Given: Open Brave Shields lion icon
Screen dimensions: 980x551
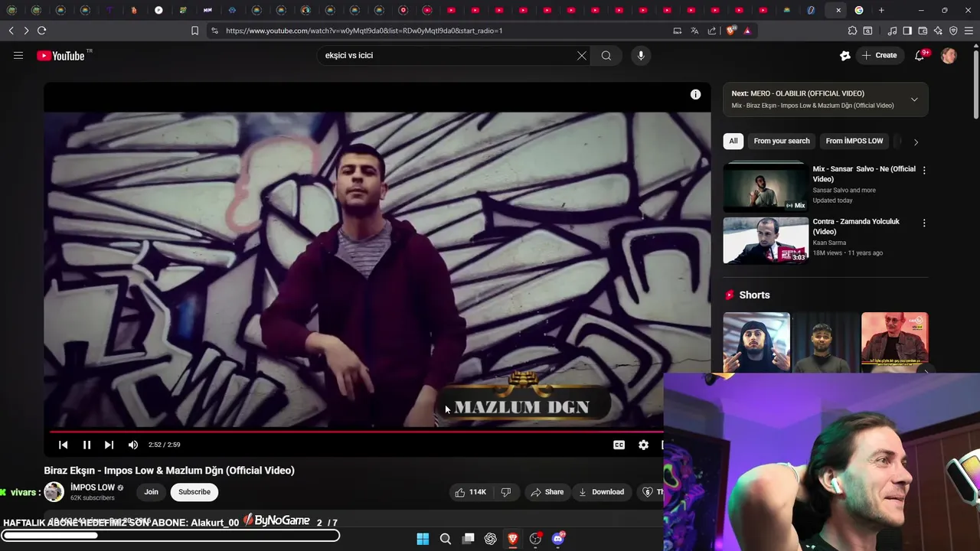Looking at the screenshot, I should coord(730,31).
